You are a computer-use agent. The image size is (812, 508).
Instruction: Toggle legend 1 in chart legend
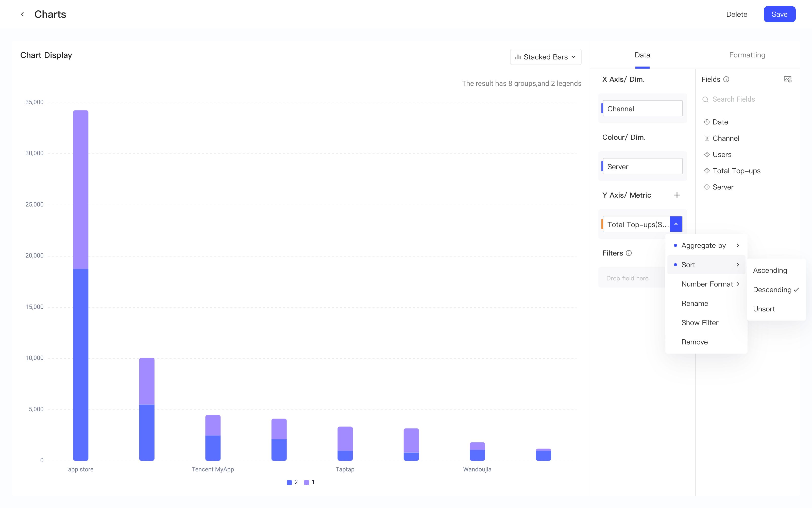coord(309,482)
